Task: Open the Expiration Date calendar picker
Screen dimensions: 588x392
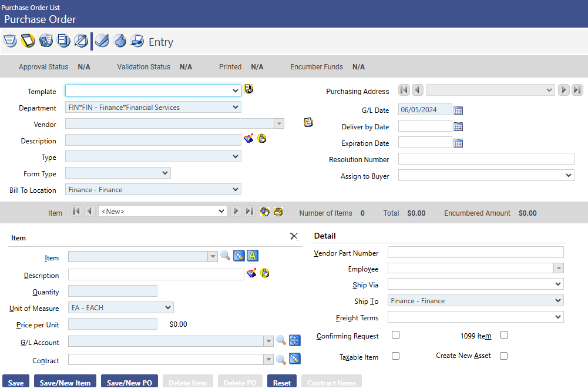Action: (458, 143)
